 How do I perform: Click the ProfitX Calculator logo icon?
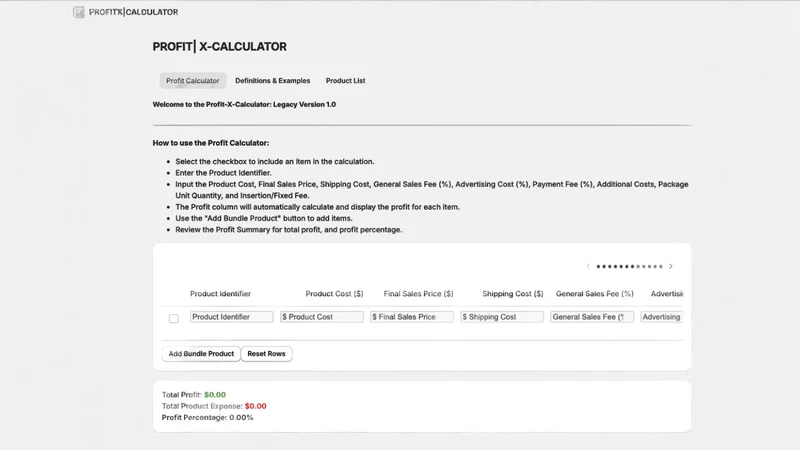tap(79, 12)
